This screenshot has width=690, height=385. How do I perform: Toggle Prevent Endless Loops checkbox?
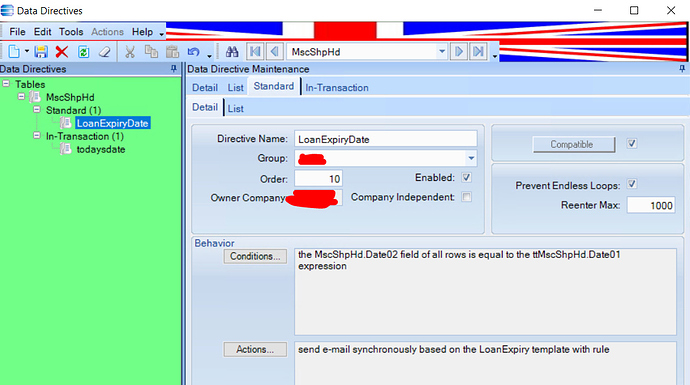(x=632, y=184)
